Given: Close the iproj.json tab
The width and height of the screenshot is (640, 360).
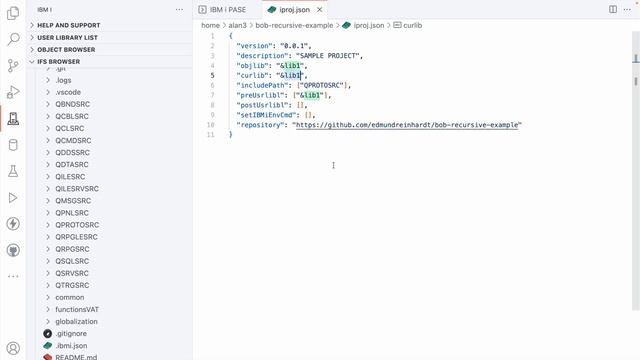Looking at the screenshot, I should coord(320,9).
